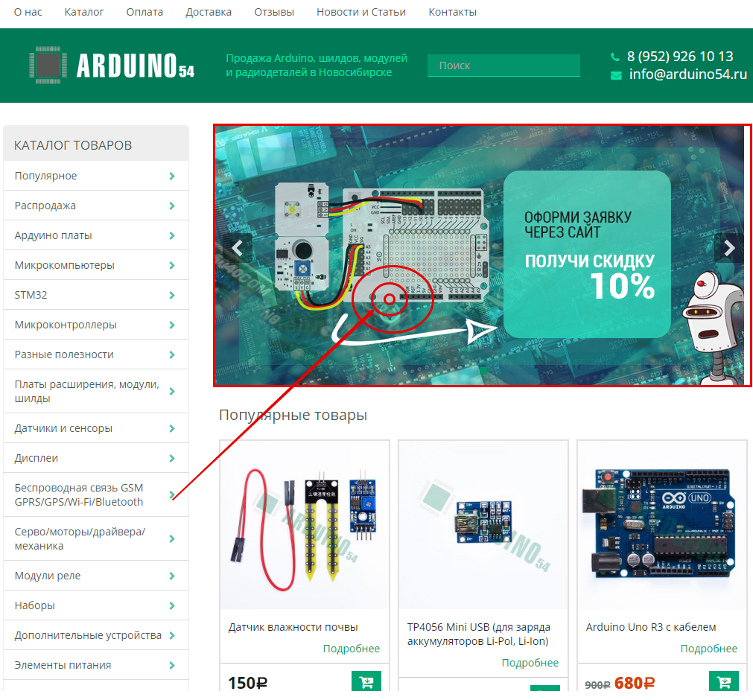The image size is (753, 700).
Task: Open Новости и Статьи section
Action: (x=361, y=12)
